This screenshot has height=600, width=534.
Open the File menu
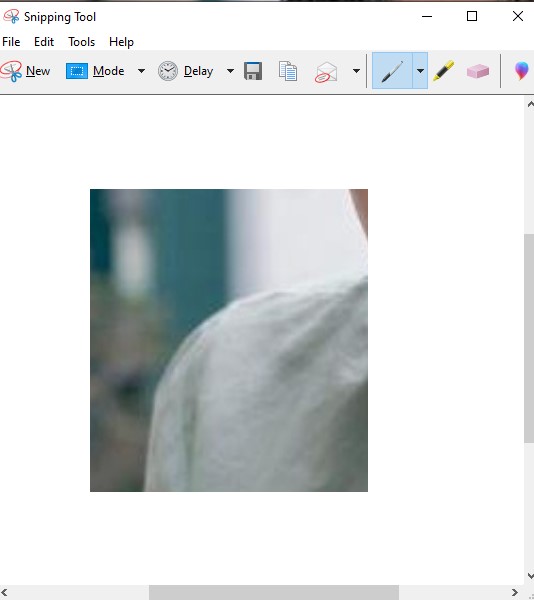[x=11, y=42]
